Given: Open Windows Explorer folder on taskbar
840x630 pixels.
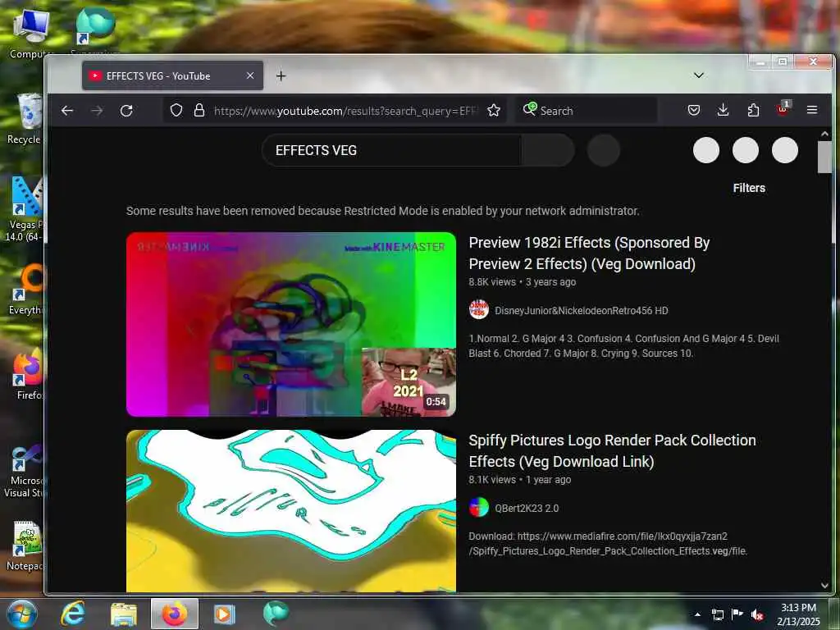Looking at the screenshot, I should (124, 614).
